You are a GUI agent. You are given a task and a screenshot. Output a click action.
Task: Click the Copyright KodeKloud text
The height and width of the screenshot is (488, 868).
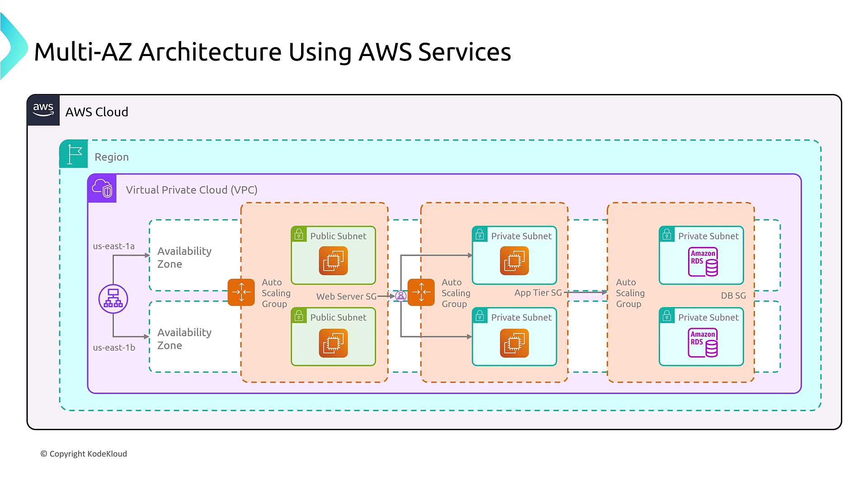pos(84,454)
